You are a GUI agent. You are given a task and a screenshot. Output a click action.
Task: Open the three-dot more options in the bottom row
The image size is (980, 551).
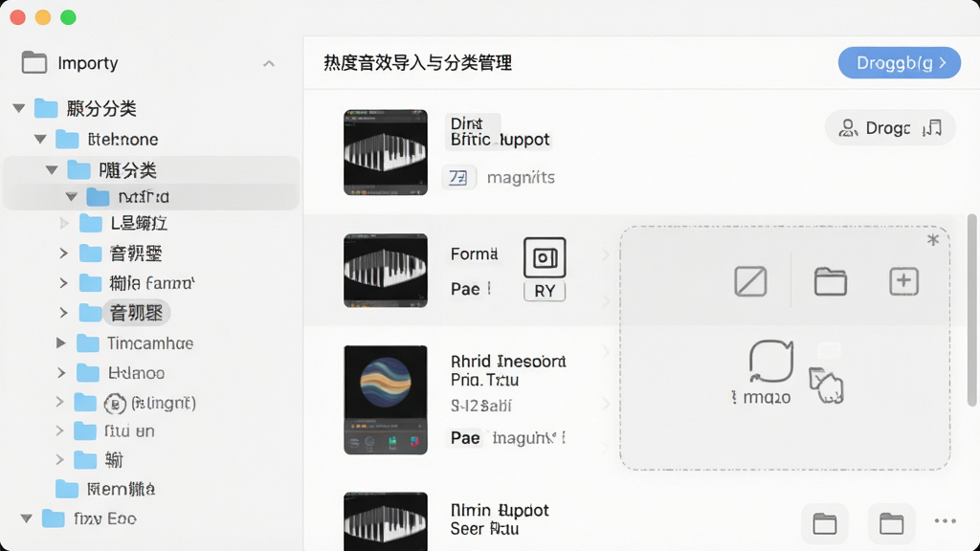[x=945, y=521]
